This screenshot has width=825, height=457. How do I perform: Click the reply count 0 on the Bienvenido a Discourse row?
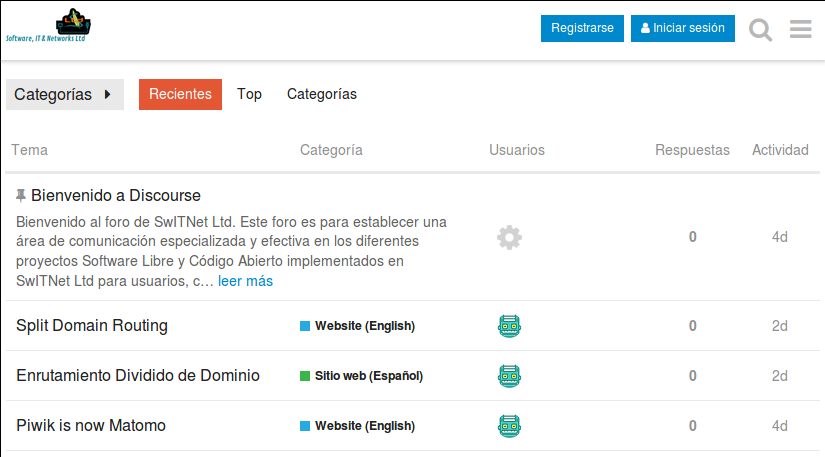click(692, 237)
